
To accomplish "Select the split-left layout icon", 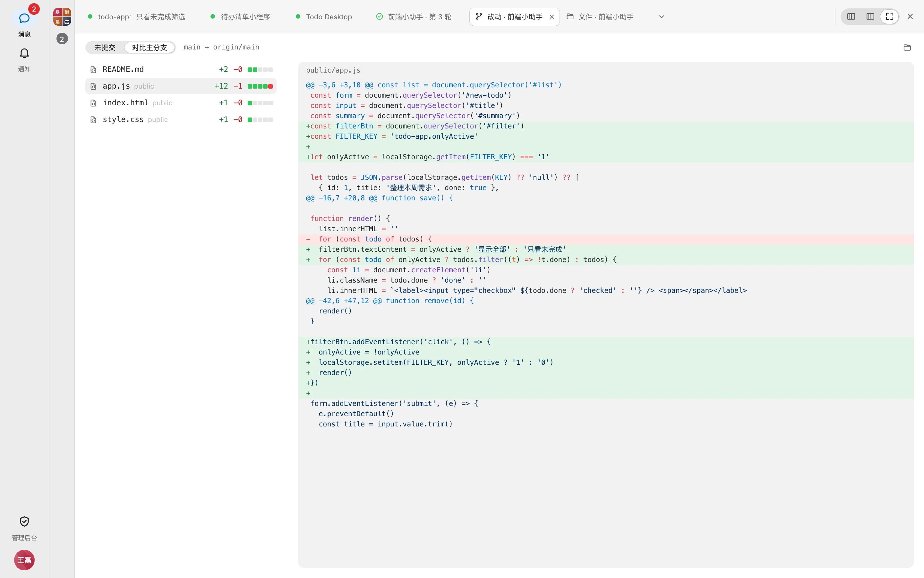I will pyautogui.click(x=851, y=16).
